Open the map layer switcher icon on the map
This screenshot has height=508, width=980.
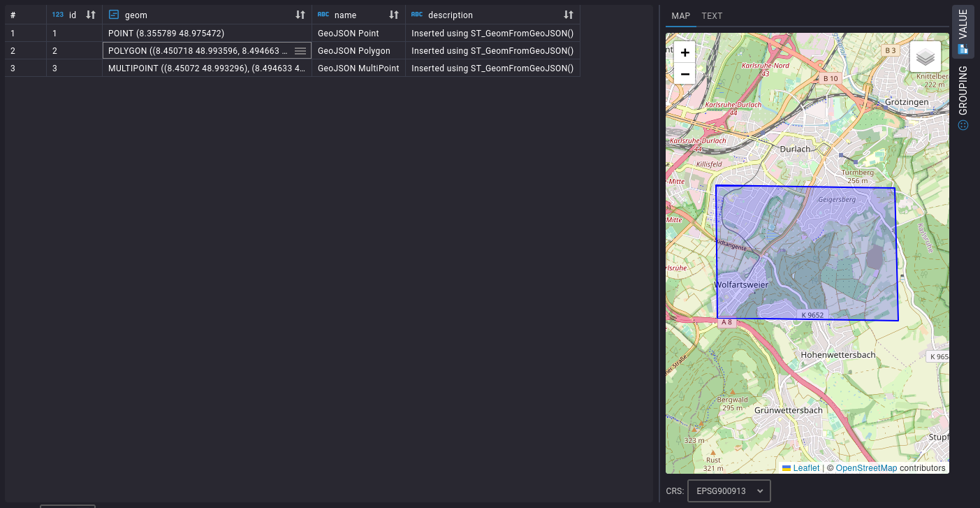click(925, 57)
